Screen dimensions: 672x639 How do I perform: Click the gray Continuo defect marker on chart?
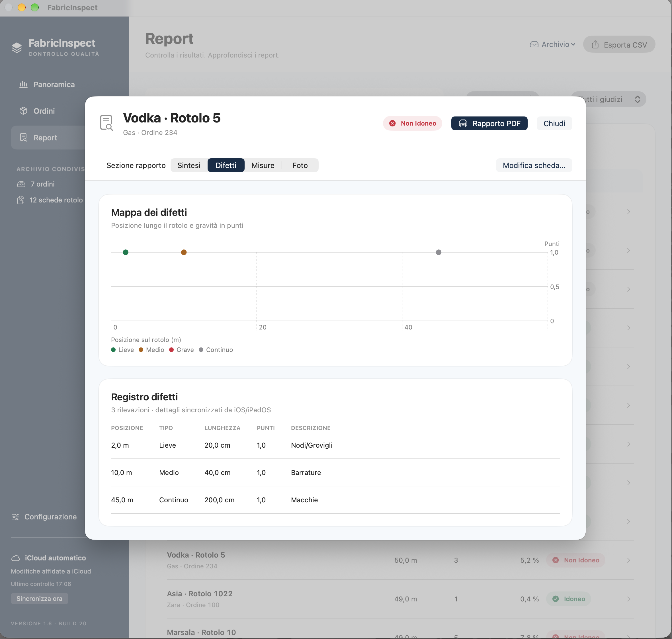439,252
